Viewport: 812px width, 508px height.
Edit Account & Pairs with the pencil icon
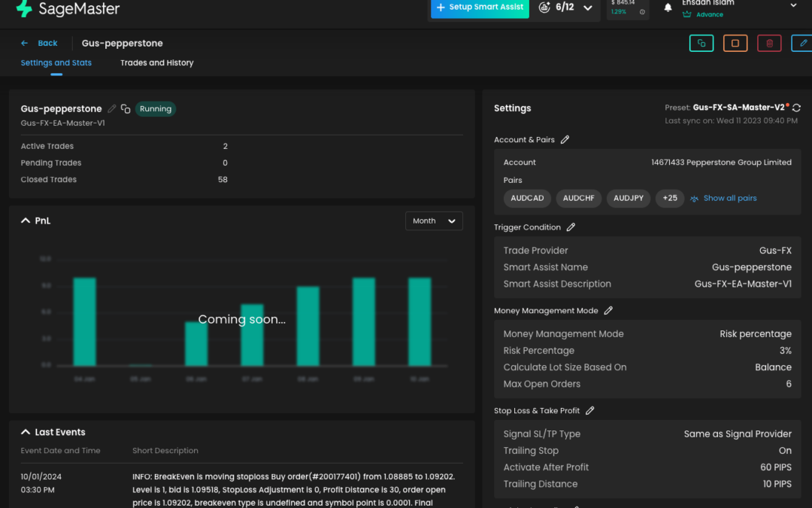565,139
